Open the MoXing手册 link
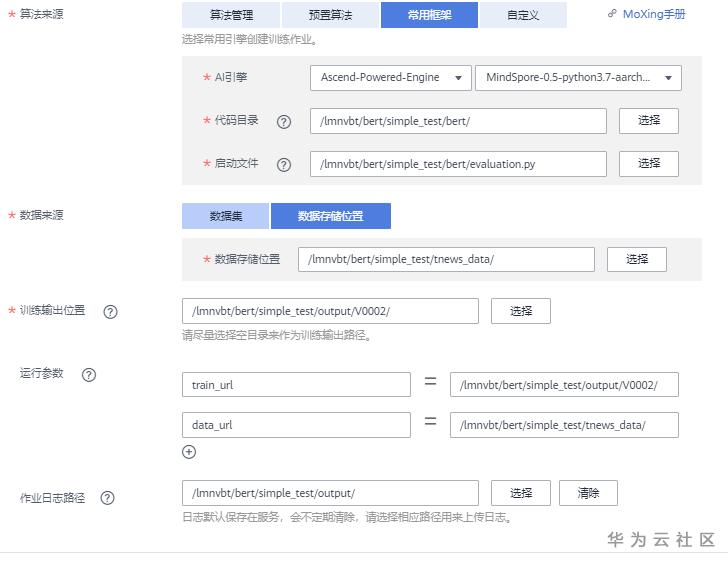728x565 pixels. pos(654,14)
